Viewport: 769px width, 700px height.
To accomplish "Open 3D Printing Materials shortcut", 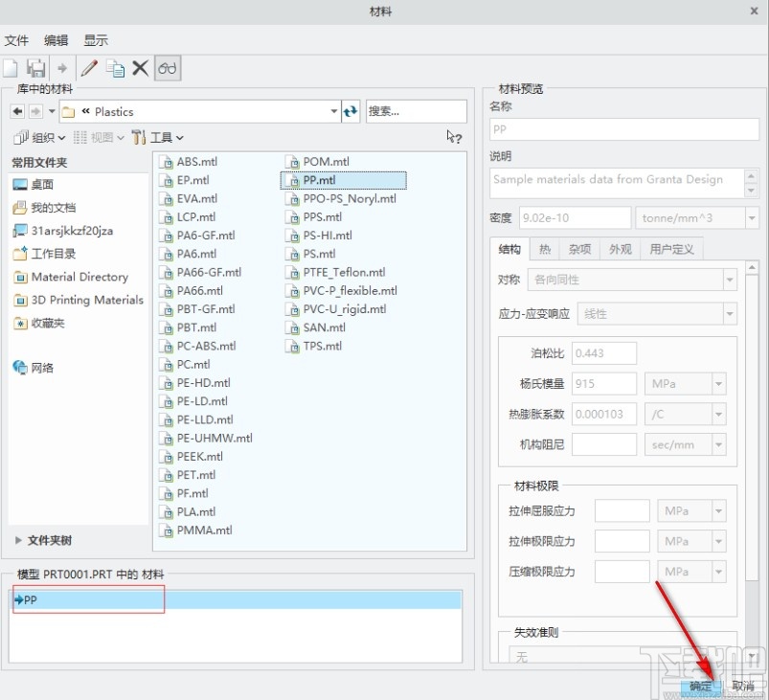I will tap(79, 300).
